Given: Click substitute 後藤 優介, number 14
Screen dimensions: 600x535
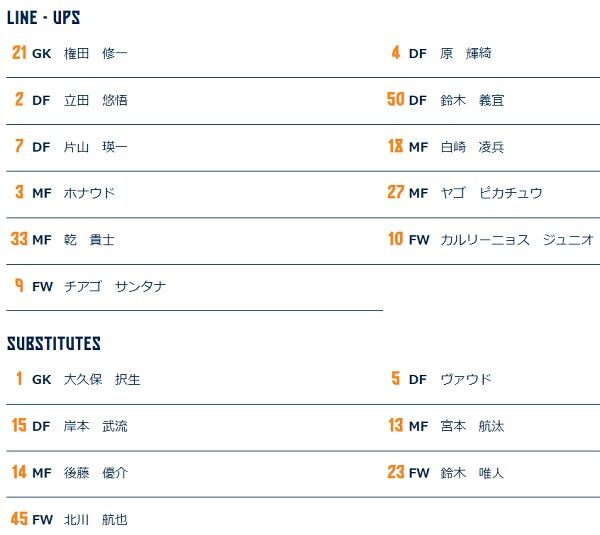Looking at the screenshot, I should coord(95,473).
